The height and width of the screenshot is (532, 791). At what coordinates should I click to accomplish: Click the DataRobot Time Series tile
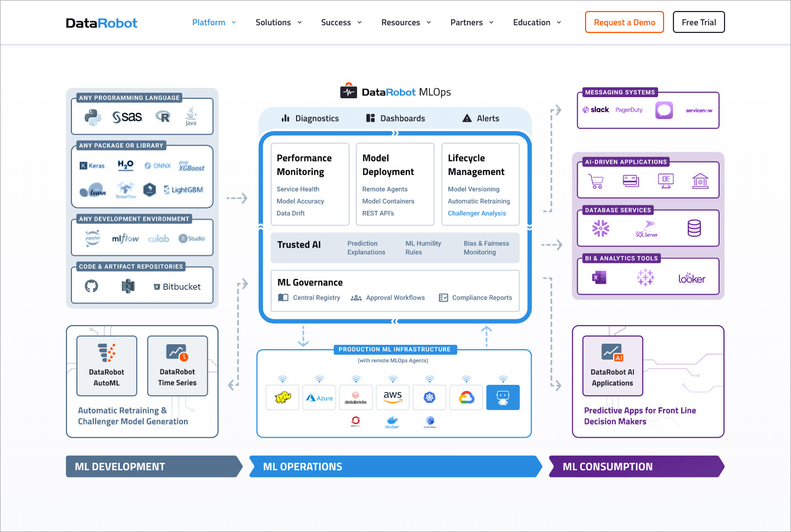(x=177, y=366)
